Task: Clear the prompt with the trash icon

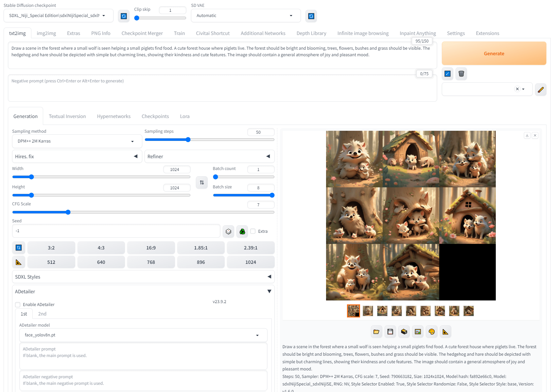Action: 461,74
